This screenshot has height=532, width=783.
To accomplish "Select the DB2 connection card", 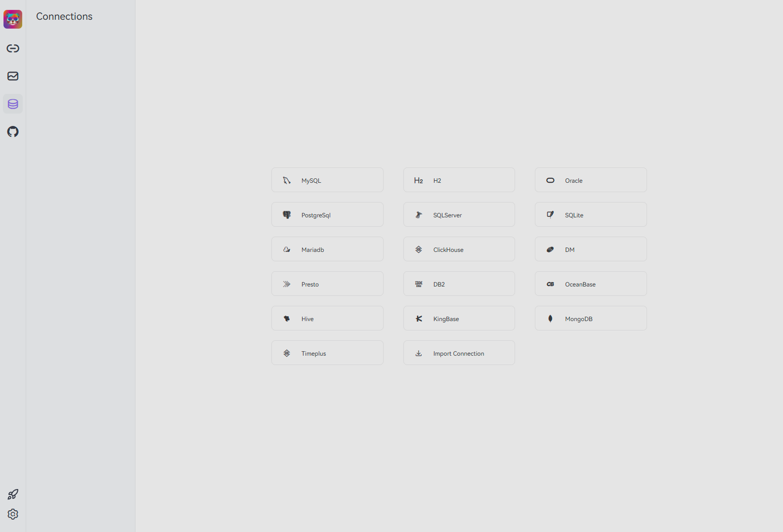I will [459, 284].
